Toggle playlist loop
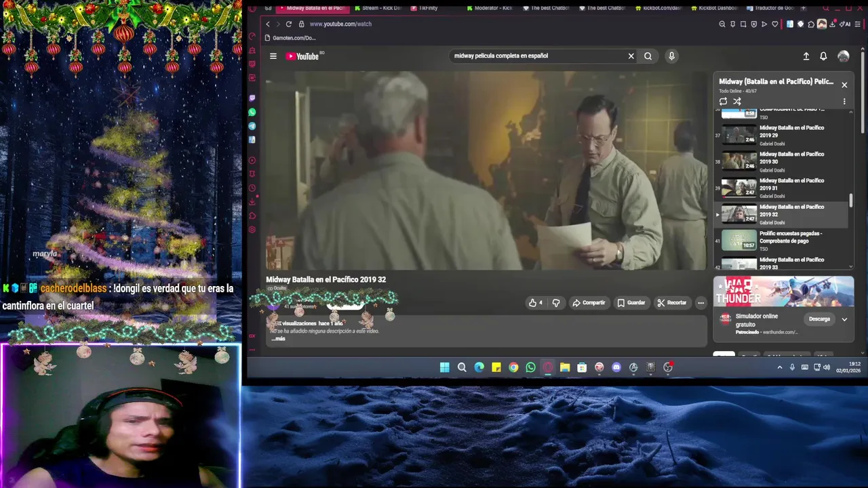Image resolution: width=868 pixels, height=488 pixels. (724, 102)
